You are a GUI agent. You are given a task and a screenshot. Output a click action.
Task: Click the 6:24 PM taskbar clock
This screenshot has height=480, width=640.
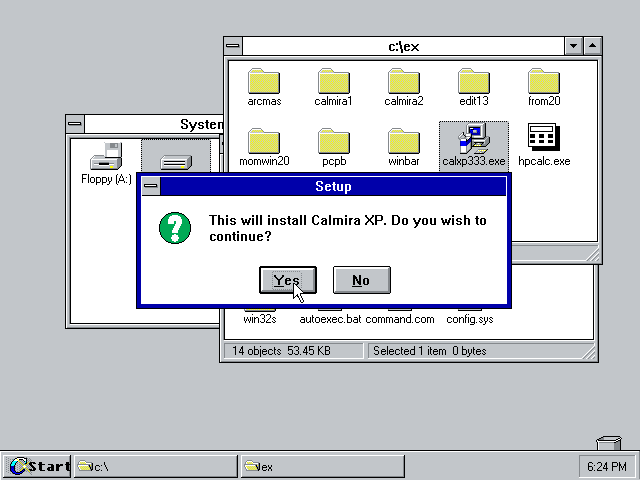[x=606, y=466]
